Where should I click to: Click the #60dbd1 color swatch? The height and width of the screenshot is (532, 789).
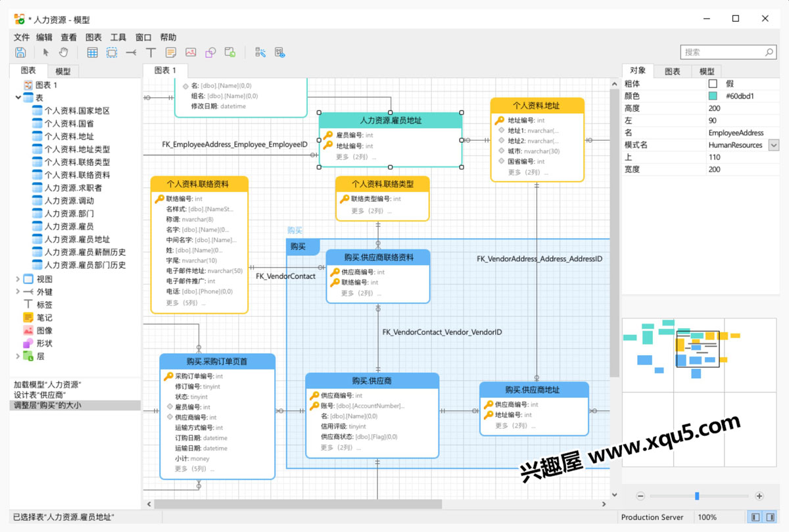713,96
